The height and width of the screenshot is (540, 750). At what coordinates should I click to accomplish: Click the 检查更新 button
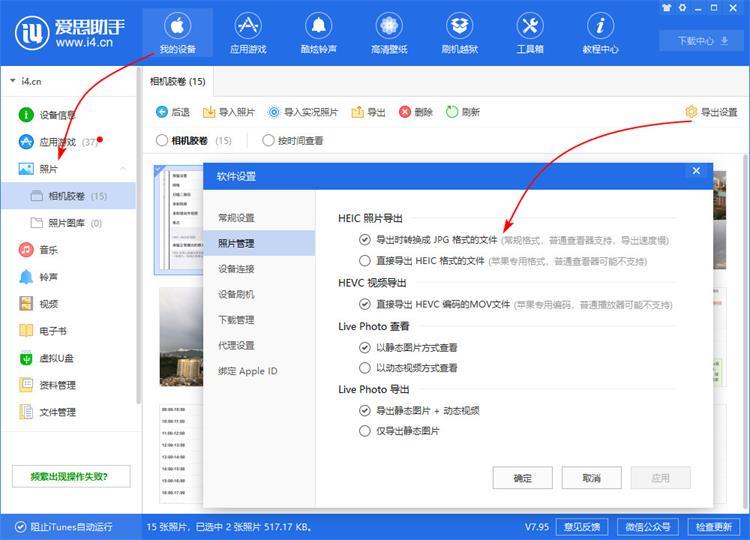point(714,527)
